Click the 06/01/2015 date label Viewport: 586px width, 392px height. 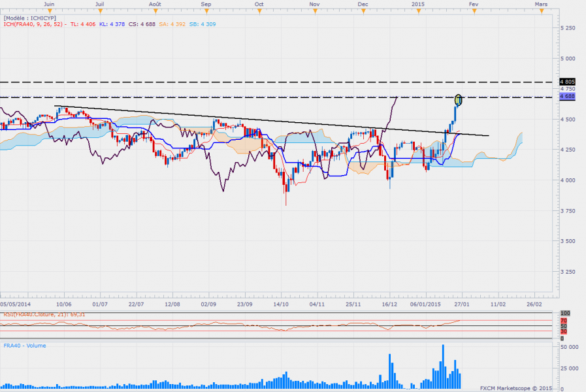pyautogui.click(x=425, y=304)
